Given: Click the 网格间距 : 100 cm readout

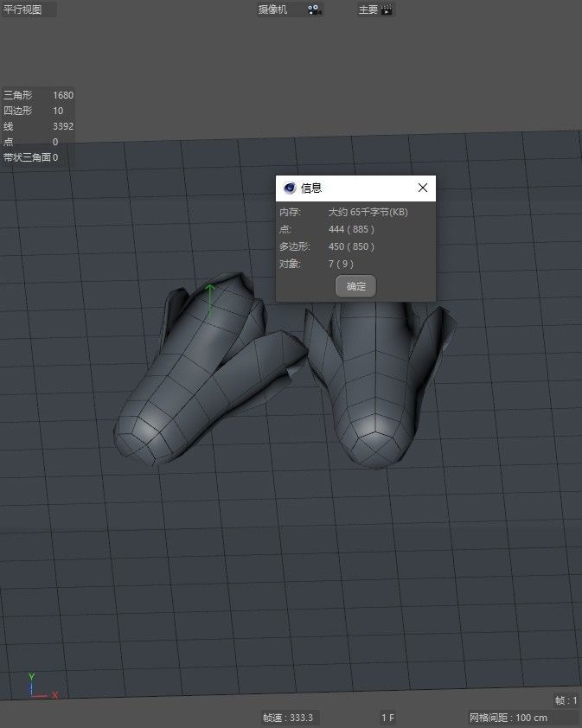Looking at the screenshot, I should 508,718.
